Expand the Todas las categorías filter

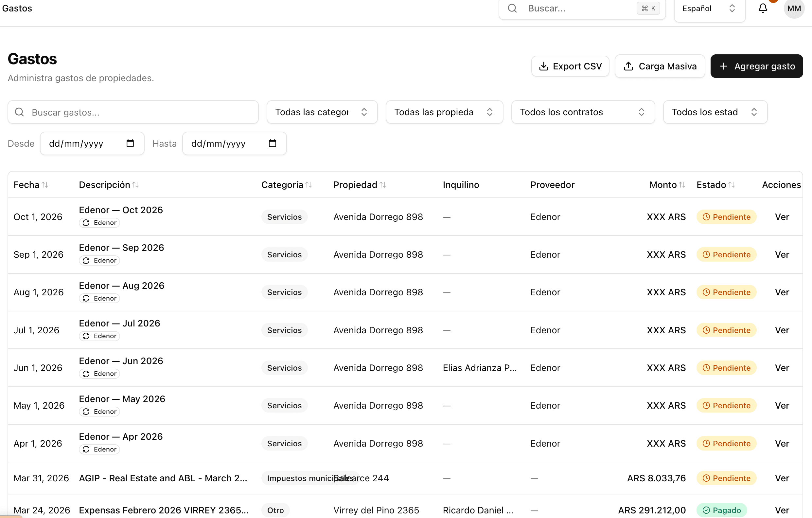click(x=322, y=112)
